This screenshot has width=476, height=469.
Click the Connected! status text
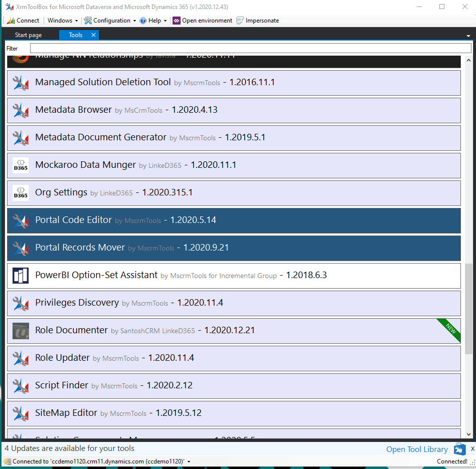452,461
